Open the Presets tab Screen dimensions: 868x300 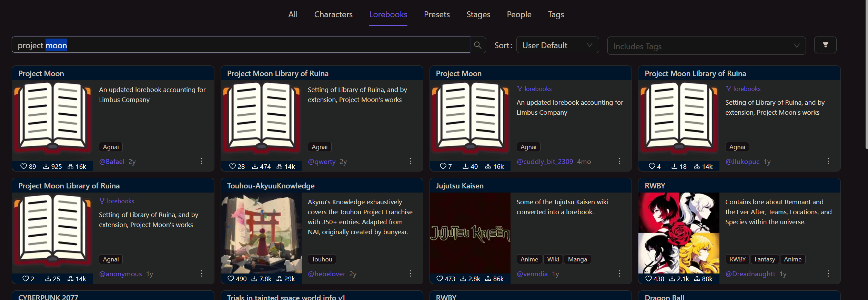coord(437,14)
